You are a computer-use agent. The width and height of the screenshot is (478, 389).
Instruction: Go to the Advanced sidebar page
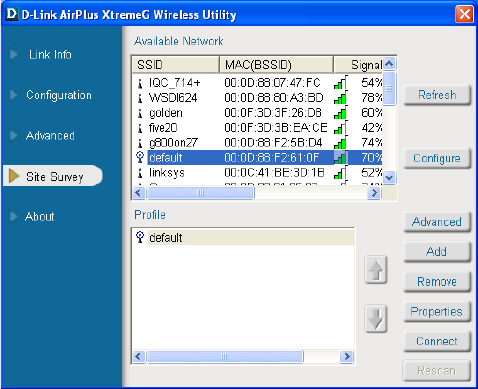click(50, 136)
